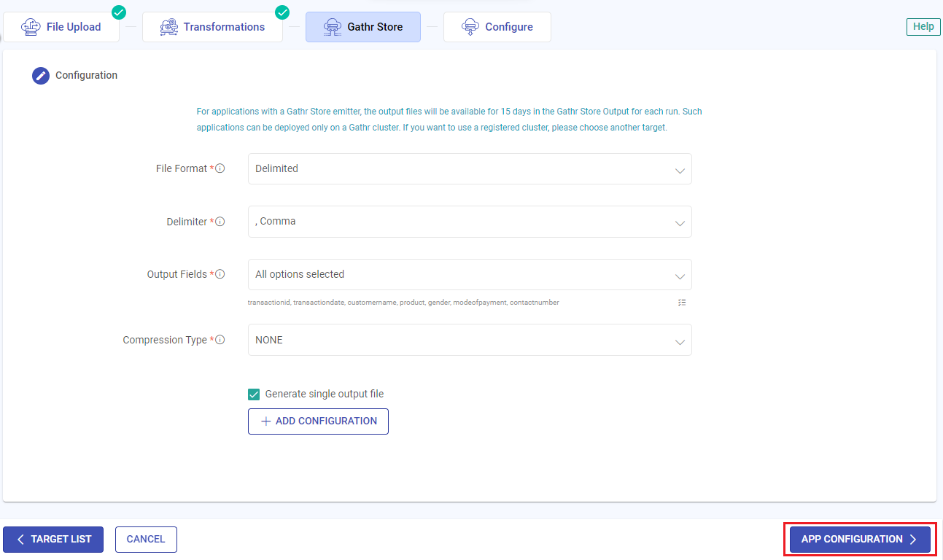Screen dimensions: 943x560
Task: Click the File Upload cloud icon
Action: [30, 27]
